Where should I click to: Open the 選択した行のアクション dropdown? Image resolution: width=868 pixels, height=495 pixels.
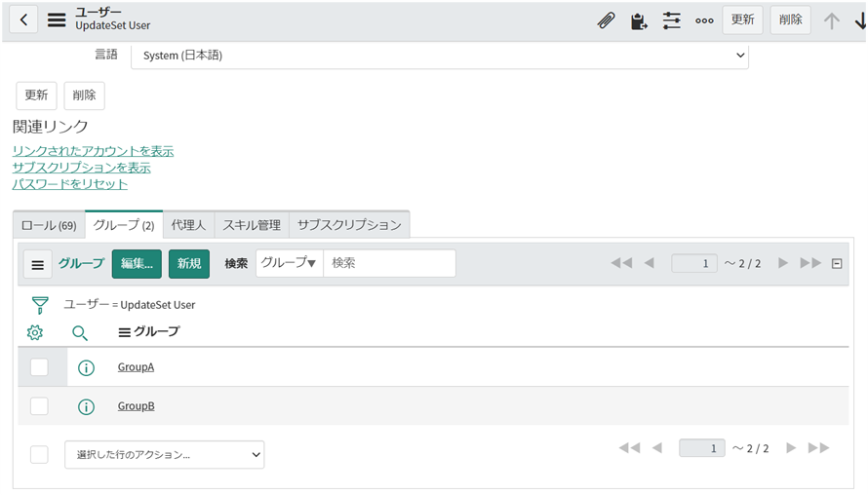[x=165, y=455]
